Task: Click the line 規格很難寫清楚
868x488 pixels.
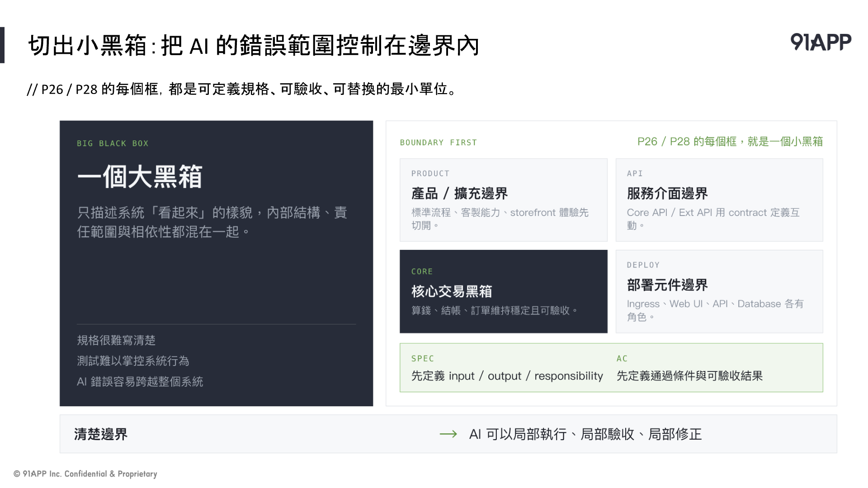Action: pos(116,340)
